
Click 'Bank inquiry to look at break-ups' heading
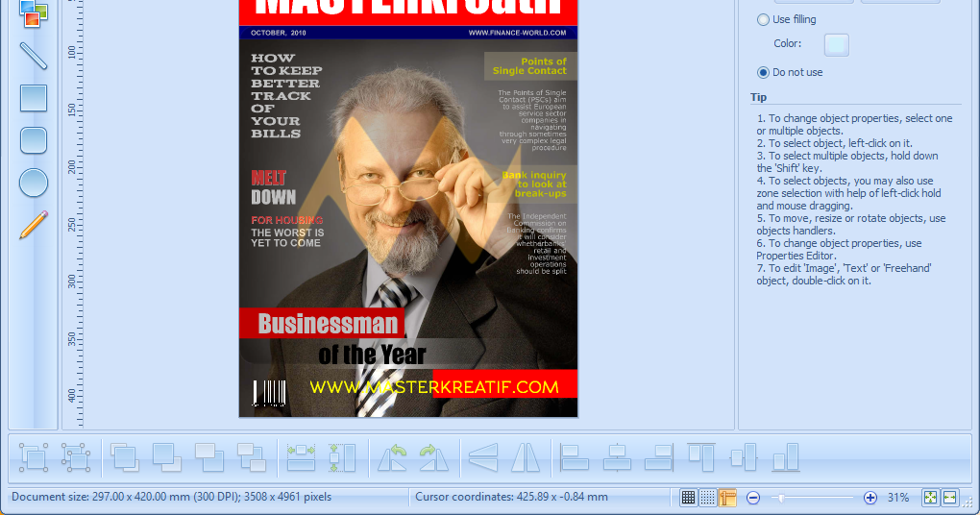(x=534, y=184)
